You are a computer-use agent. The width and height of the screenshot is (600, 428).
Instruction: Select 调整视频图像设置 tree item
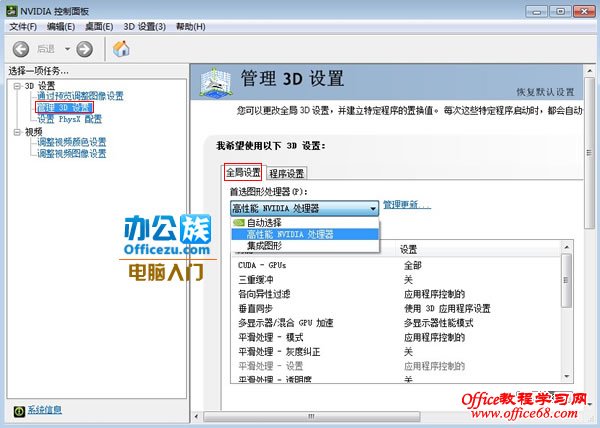(x=72, y=153)
